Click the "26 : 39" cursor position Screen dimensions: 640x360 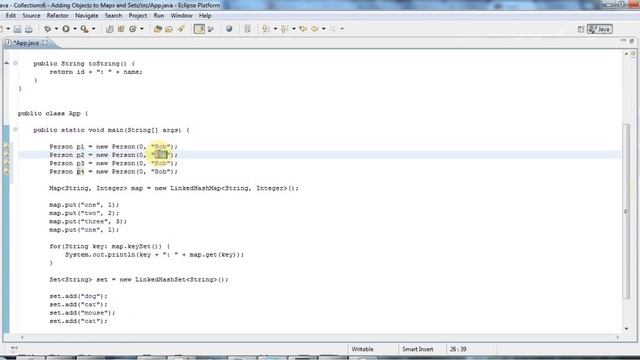click(x=458, y=349)
